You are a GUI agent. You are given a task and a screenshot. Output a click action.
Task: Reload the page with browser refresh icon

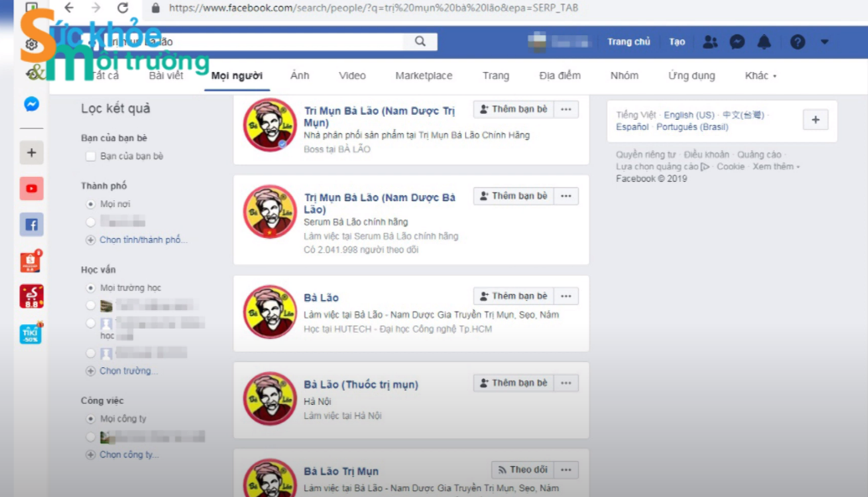pos(122,8)
